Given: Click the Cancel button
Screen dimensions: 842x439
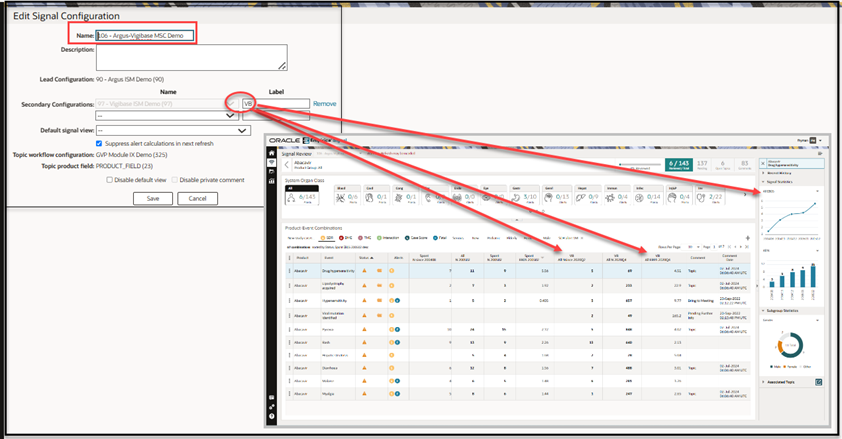Looking at the screenshot, I should coord(198,199).
